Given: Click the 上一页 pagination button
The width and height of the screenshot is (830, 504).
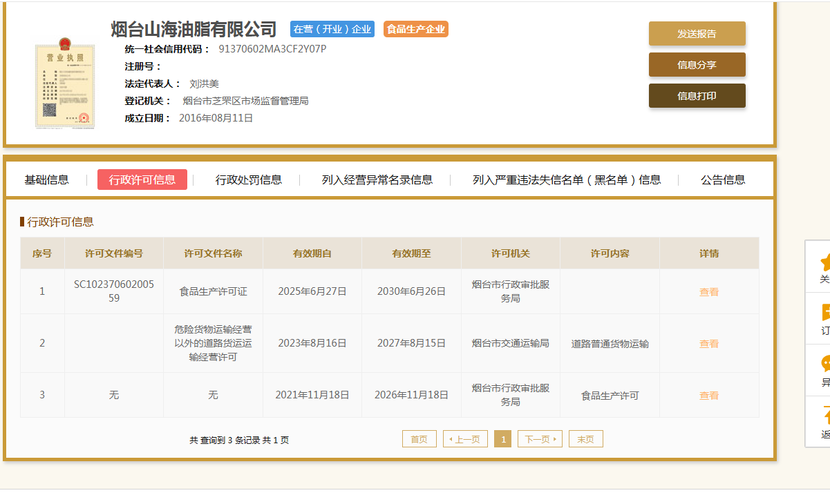Looking at the screenshot, I should (x=465, y=439).
